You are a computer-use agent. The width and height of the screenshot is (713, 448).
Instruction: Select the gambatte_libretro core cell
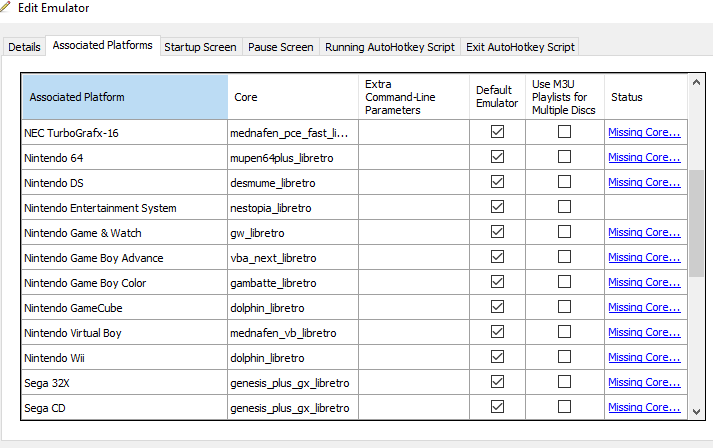click(x=293, y=282)
